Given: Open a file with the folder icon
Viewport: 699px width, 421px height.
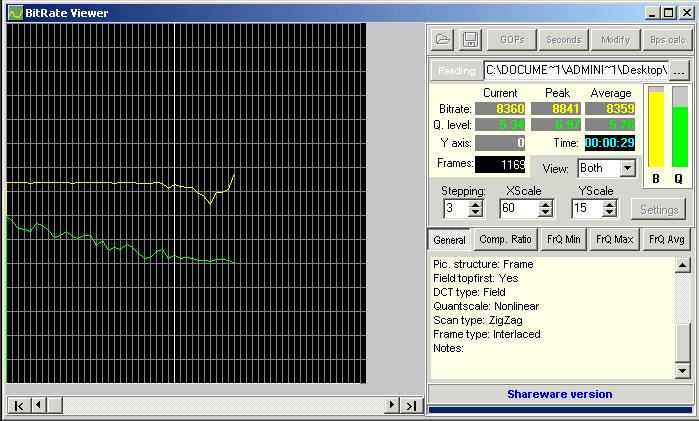Looking at the screenshot, I should 442,40.
